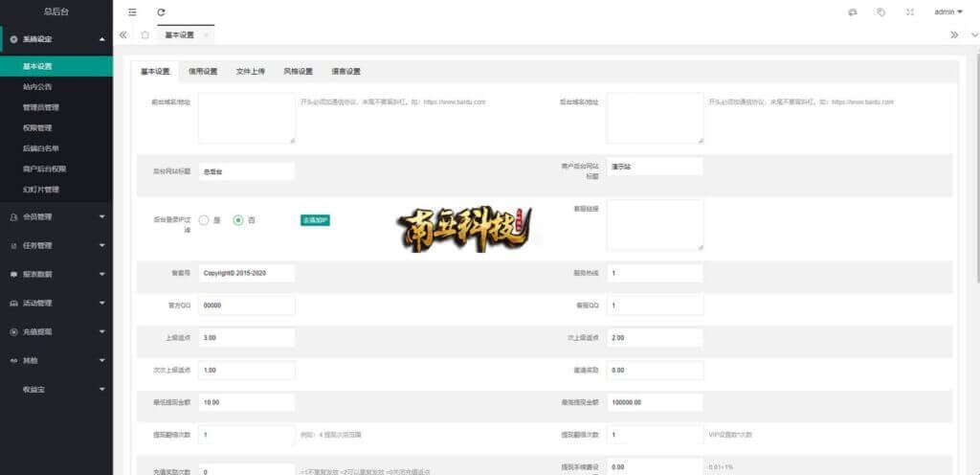Open 站内公告 in the sidebar

click(38, 87)
